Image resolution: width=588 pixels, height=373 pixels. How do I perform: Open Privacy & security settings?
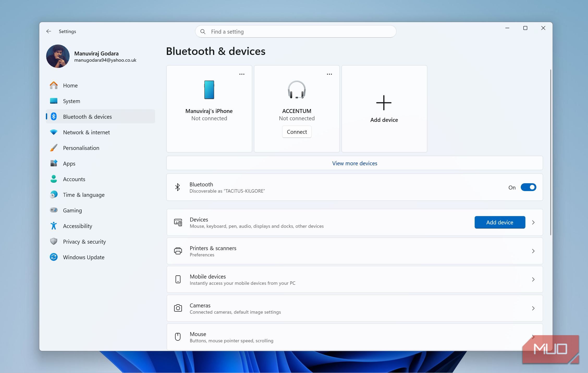[100, 242]
